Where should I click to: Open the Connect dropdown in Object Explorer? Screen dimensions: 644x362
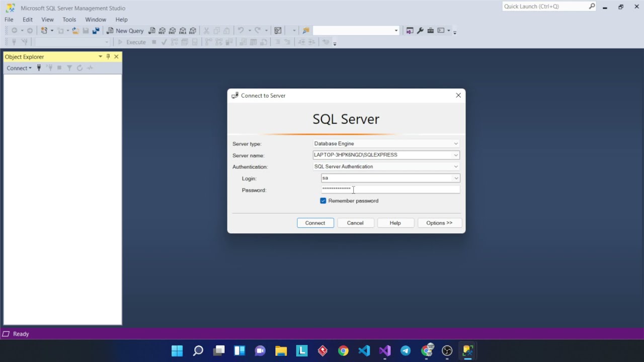pos(19,68)
